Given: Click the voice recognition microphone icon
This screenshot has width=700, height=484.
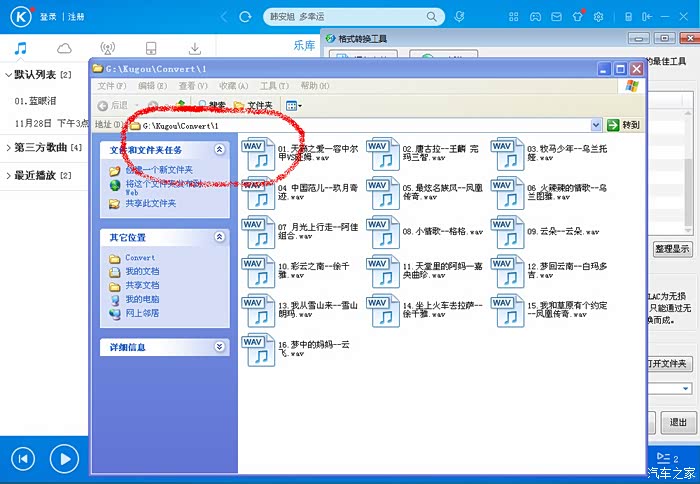Looking at the screenshot, I should point(459,17).
